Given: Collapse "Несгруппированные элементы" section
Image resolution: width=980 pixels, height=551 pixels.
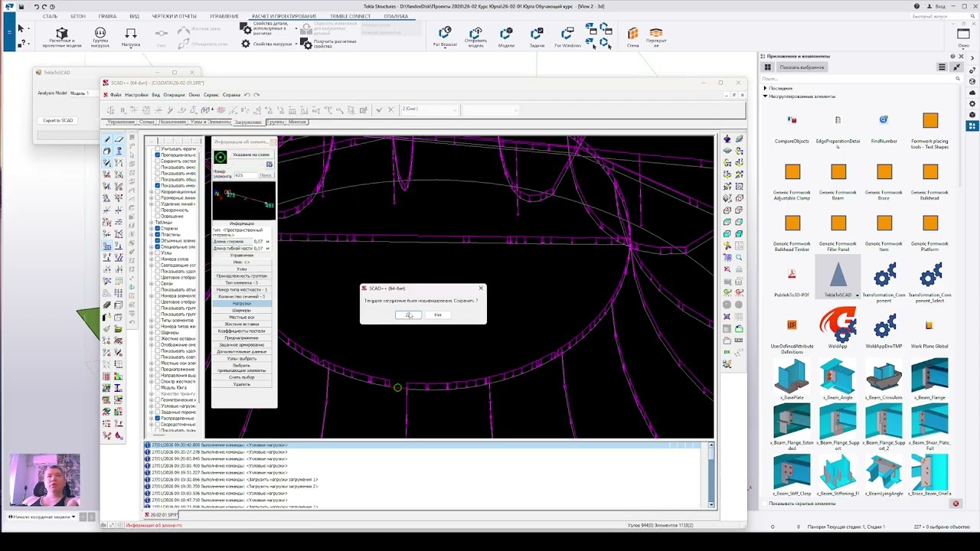Looking at the screenshot, I should tap(765, 96).
